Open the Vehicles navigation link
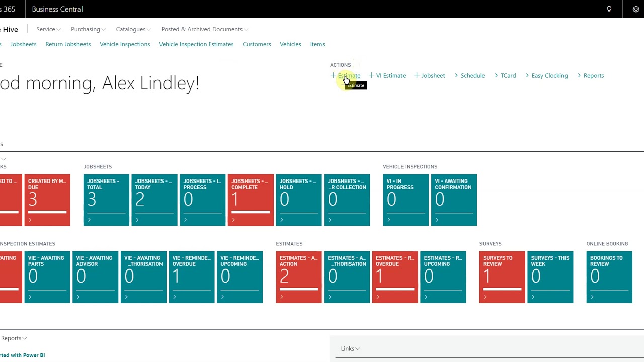 tap(290, 44)
